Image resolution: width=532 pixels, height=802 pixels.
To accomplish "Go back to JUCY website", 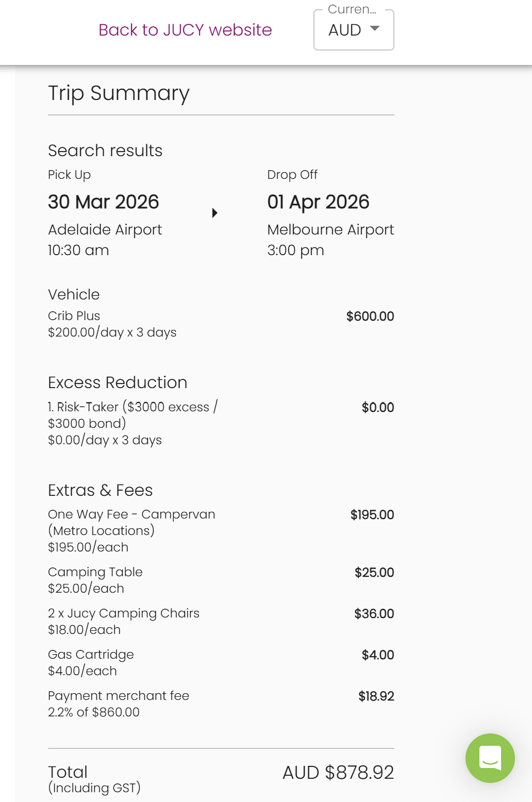I will 185,30.
